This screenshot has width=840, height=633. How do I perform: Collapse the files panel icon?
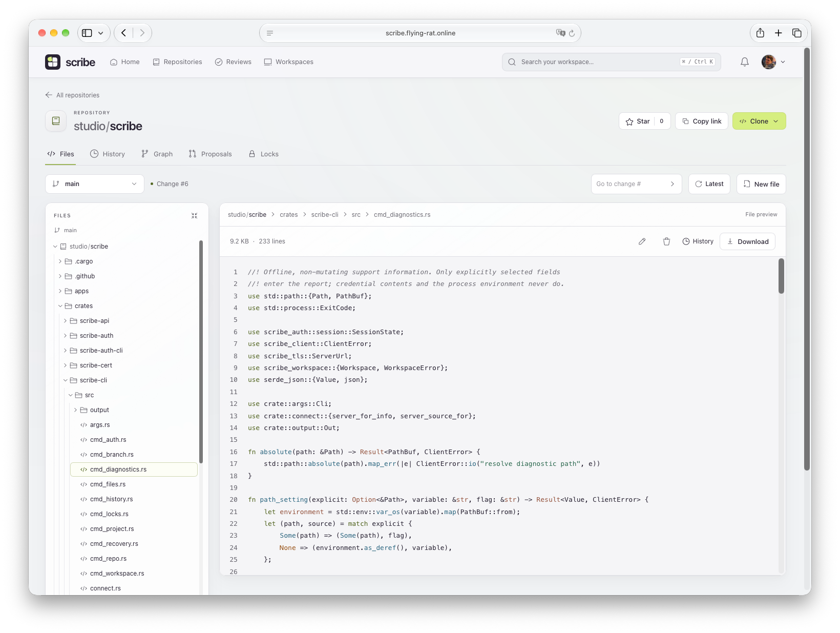click(194, 216)
